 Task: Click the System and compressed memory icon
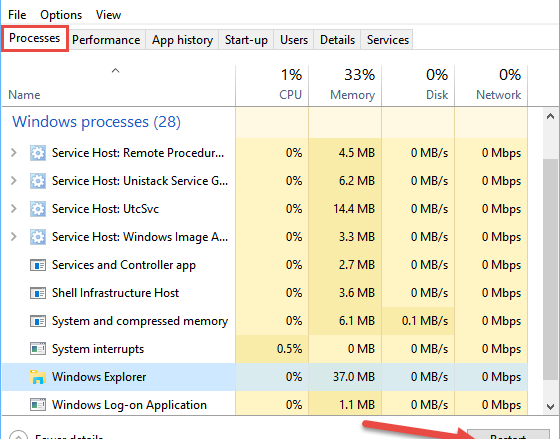click(x=38, y=321)
